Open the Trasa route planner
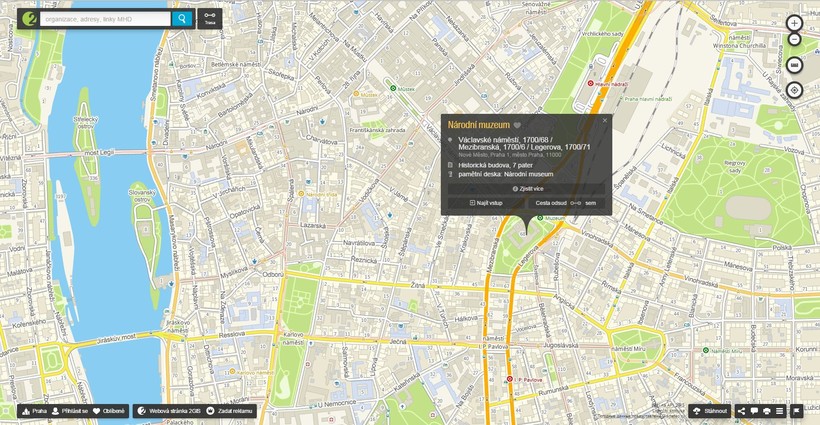 (x=209, y=18)
